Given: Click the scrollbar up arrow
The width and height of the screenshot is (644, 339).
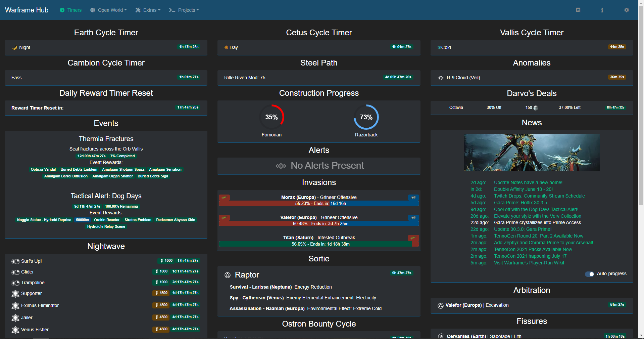Looking at the screenshot, I should click(x=641, y=3).
